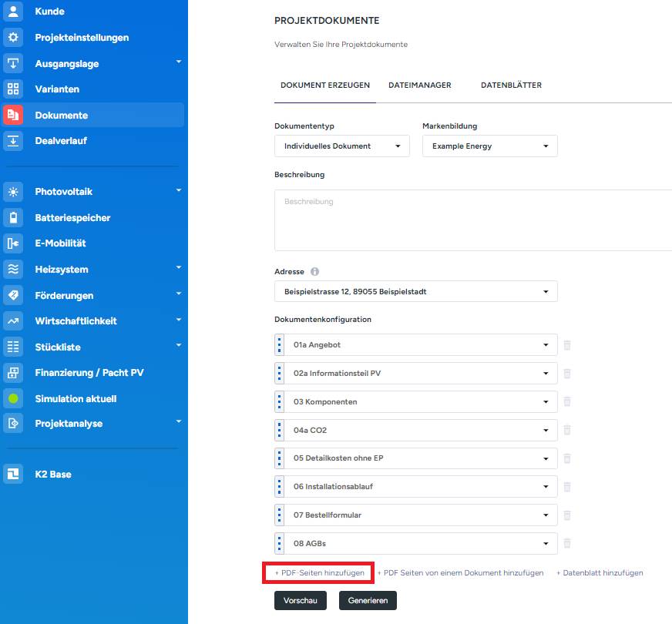This screenshot has width=672, height=624.
Task: Open Projekteinstellungen via its gear icon
Action: [x=13, y=38]
